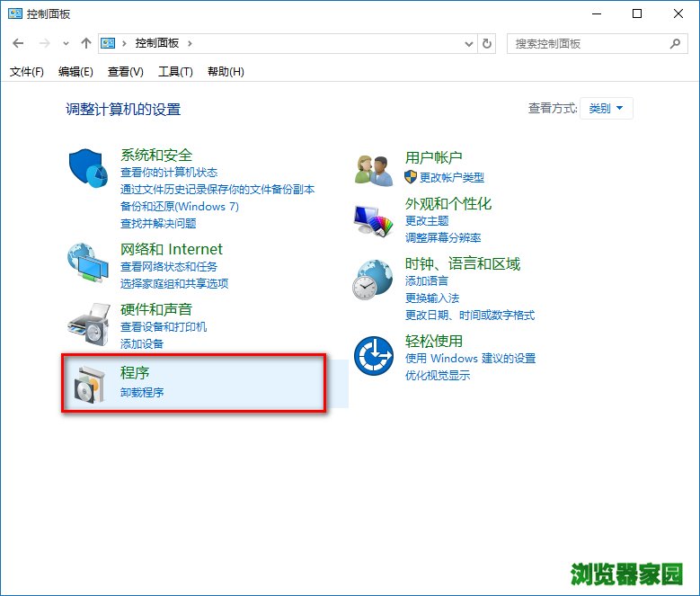Click the refresh button in address bar
The width and height of the screenshot is (700, 596).
pyautogui.click(x=487, y=43)
